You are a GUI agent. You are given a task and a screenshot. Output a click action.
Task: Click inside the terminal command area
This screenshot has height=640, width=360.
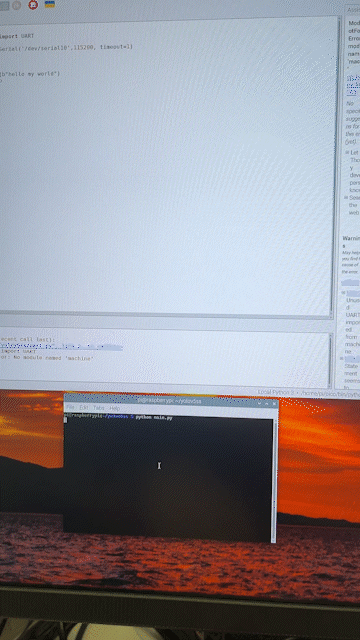tap(168, 478)
